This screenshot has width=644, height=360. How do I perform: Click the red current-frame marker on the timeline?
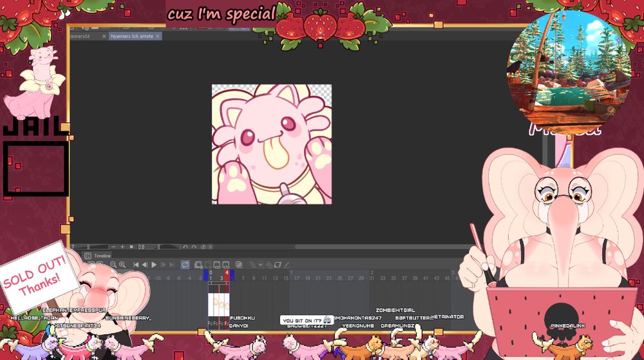227,275
